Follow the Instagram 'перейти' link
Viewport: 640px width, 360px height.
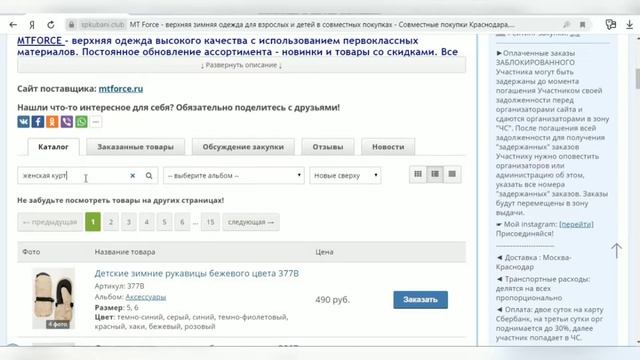(576, 224)
